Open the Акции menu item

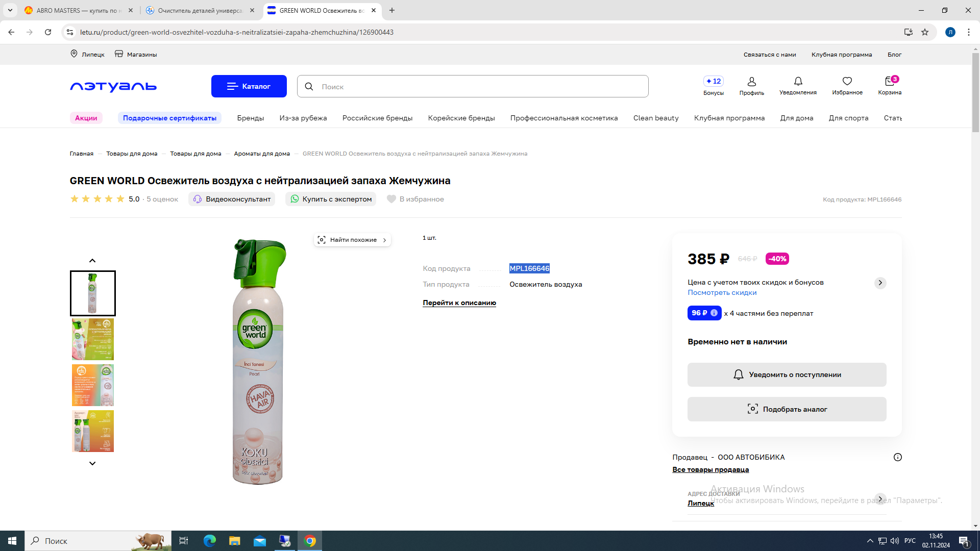86,118
